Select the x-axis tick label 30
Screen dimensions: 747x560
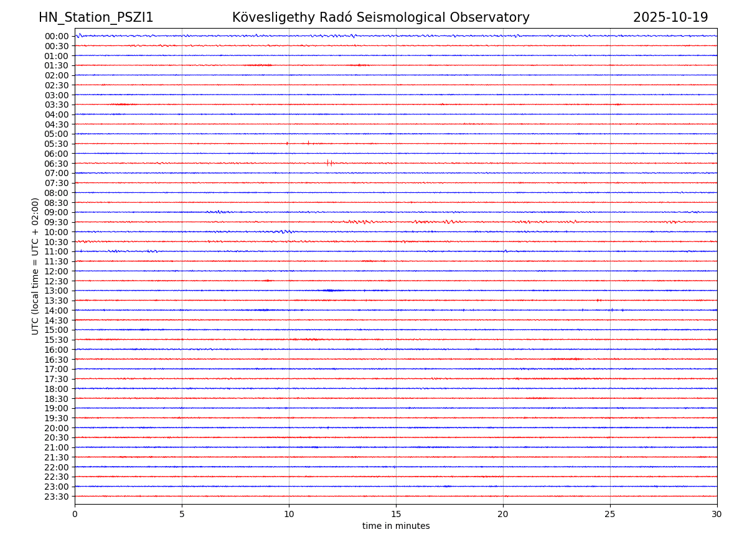click(x=717, y=514)
